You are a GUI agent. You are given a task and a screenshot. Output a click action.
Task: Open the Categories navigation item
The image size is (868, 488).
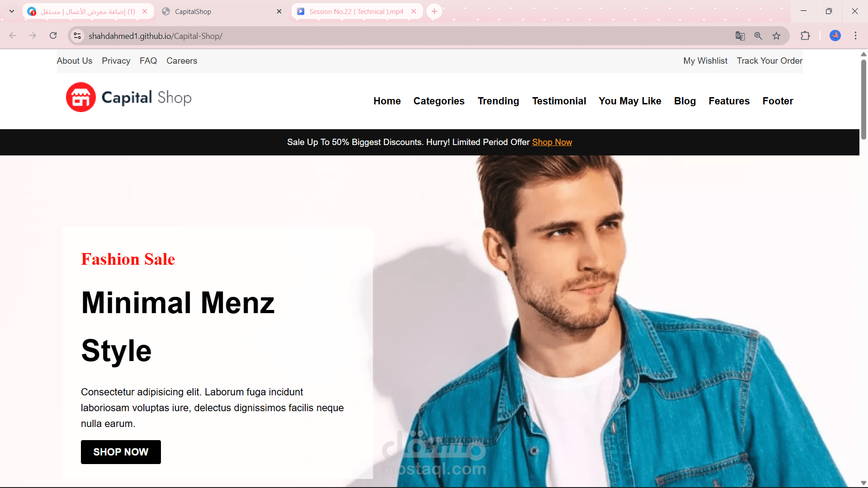(439, 101)
